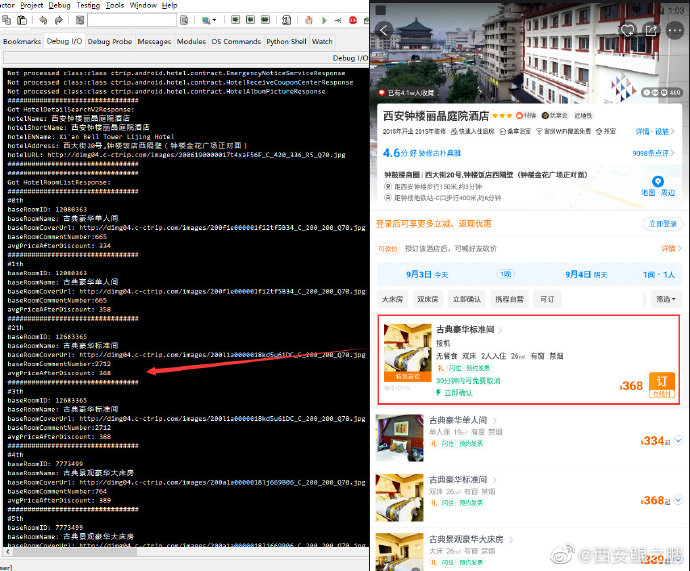
Task: Switch to the Watch tab
Action: (x=322, y=41)
